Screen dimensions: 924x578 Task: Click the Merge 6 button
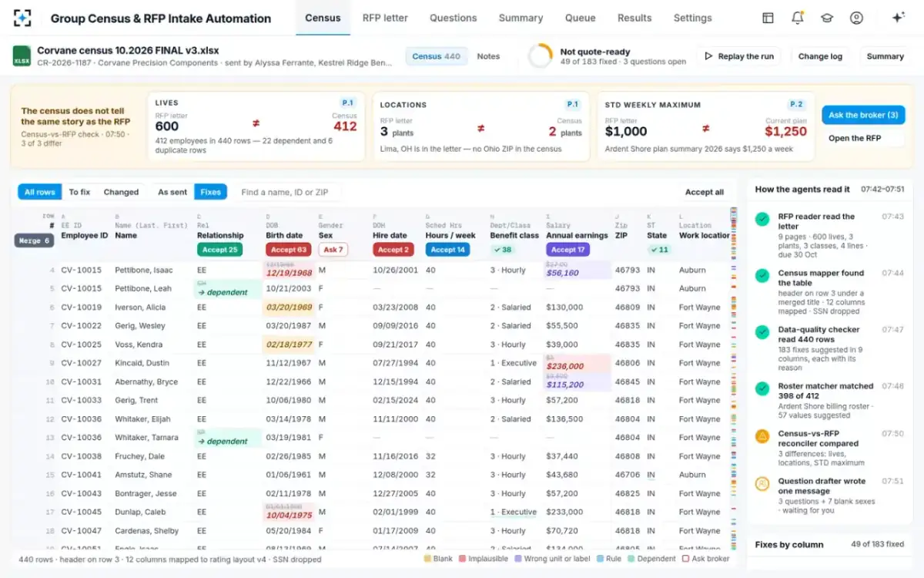point(35,240)
